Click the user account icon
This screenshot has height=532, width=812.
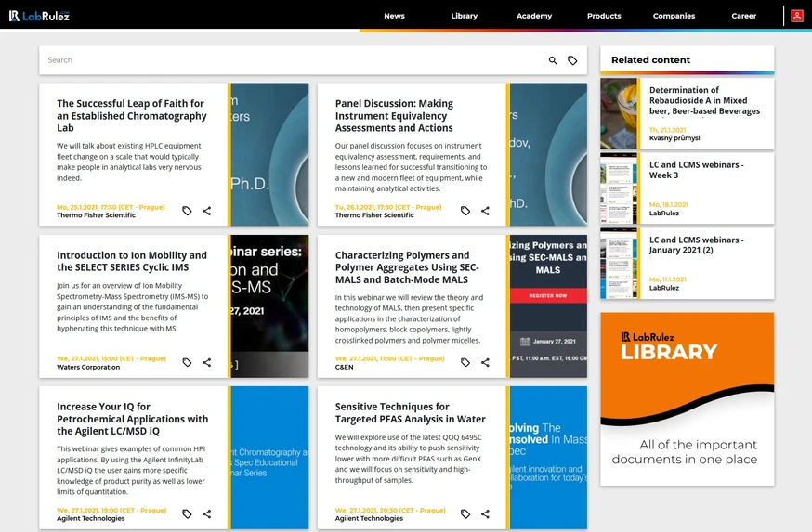tap(797, 16)
